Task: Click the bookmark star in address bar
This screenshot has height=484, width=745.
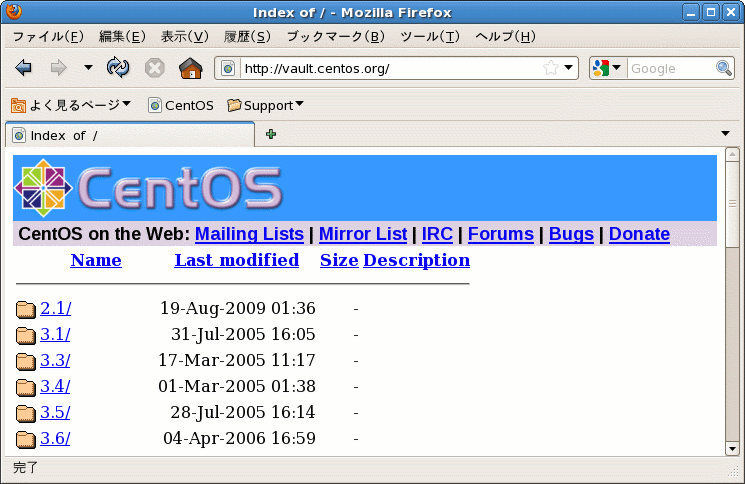Action: [x=550, y=69]
